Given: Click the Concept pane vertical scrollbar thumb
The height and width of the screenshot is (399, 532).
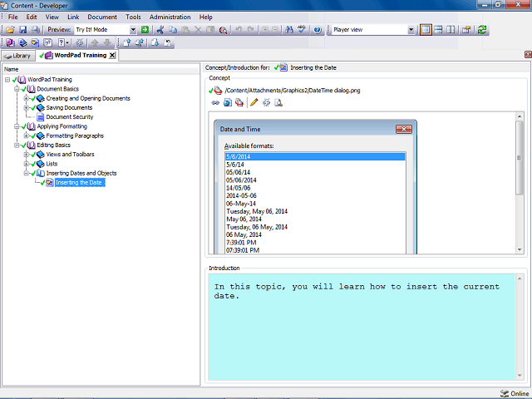Looking at the screenshot, I should coord(519,157).
